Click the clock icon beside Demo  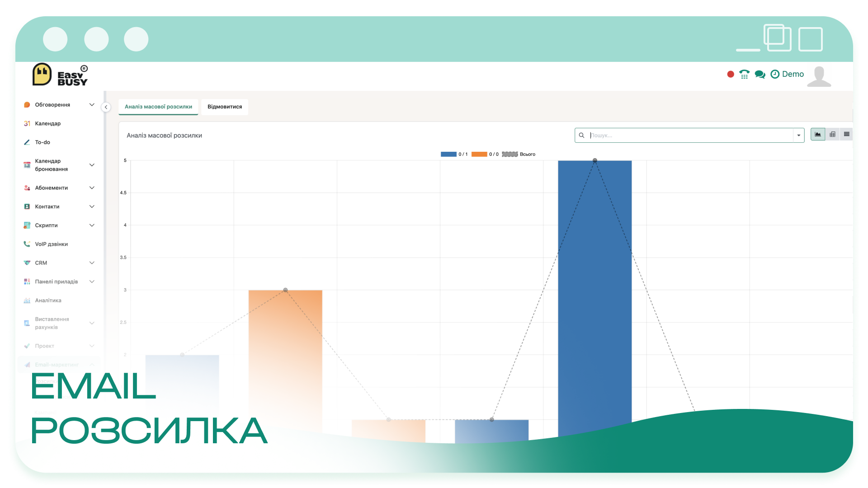pyautogui.click(x=775, y=74)
